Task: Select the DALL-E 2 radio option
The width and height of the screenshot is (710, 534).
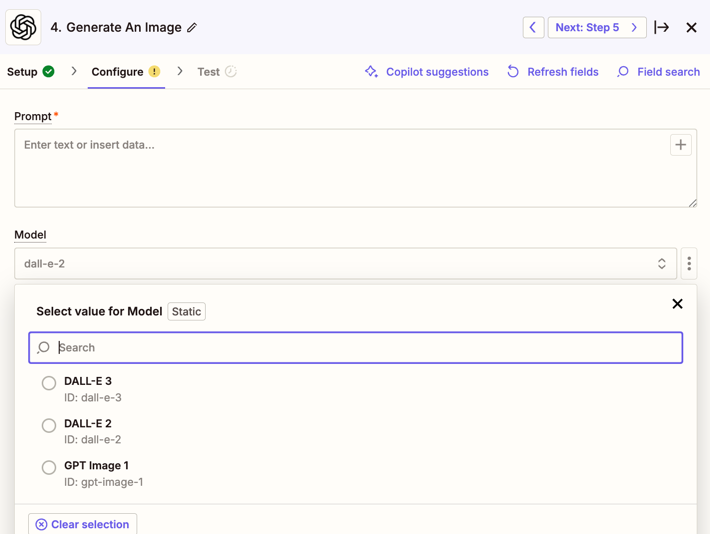Action: pos(49,425)
